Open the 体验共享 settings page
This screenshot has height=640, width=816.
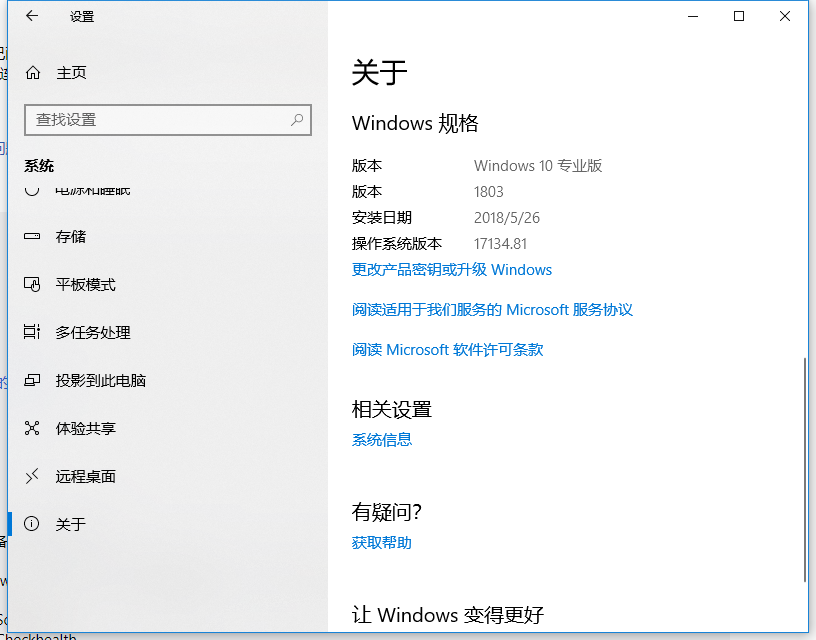86,428
